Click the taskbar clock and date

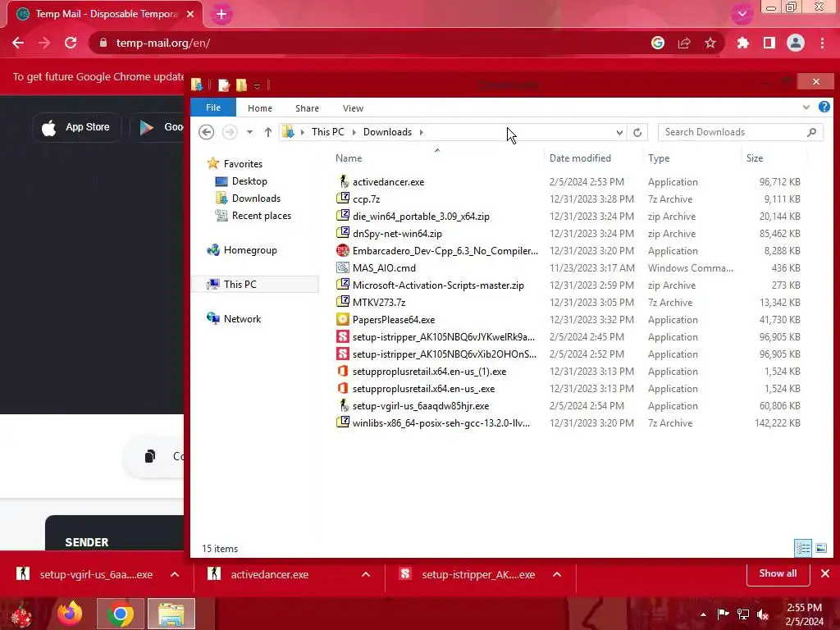click(x=804, y=614)
